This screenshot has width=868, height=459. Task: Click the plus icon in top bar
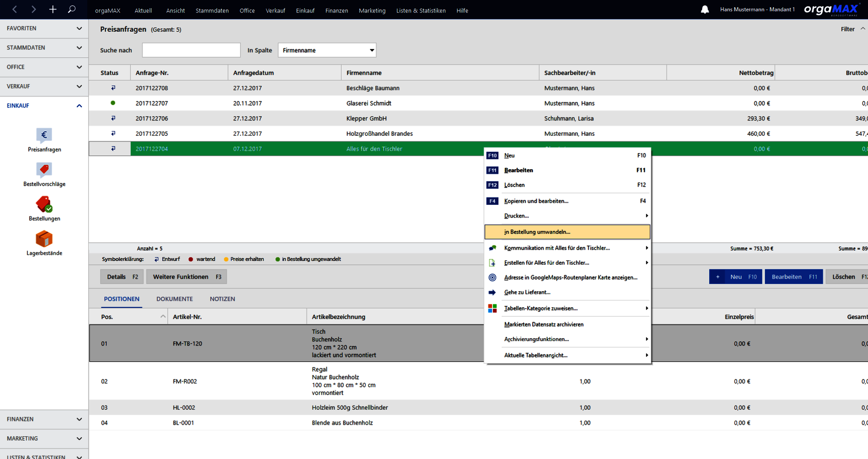[x=53, y=9]
